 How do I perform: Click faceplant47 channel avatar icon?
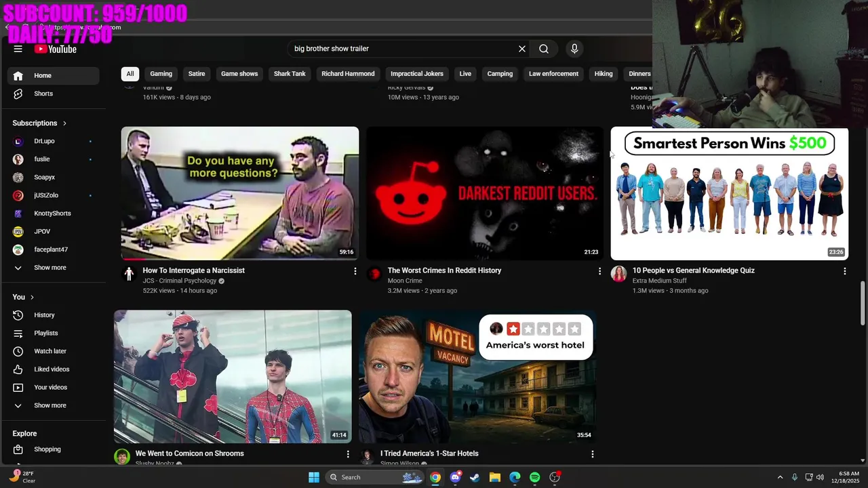click(18, 249)
